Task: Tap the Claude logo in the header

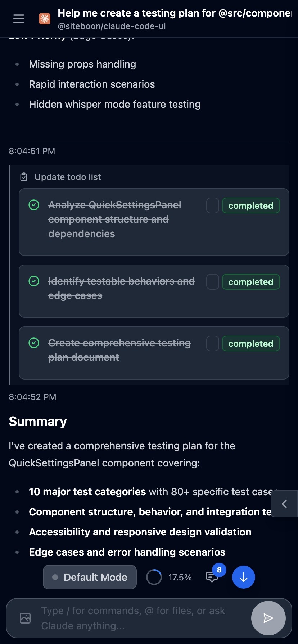Action: click(x=45, y=18)
